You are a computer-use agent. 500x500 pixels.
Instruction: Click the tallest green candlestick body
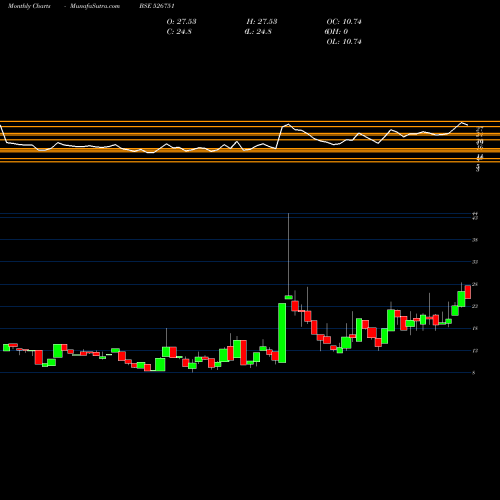click(x=282, y=333)
